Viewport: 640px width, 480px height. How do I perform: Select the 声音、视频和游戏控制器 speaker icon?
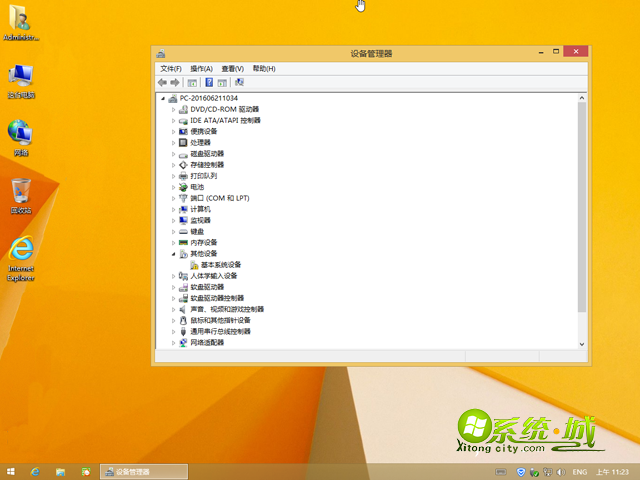tap(183, 309)
